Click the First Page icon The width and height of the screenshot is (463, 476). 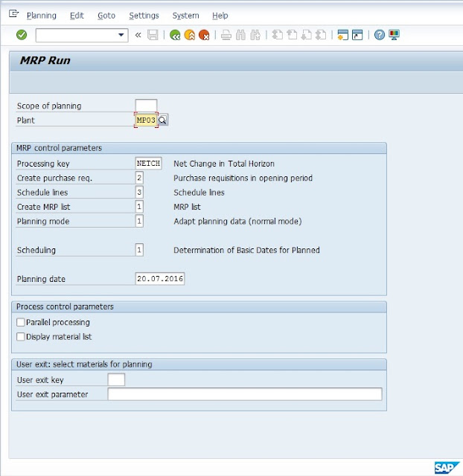pos(277,35)
